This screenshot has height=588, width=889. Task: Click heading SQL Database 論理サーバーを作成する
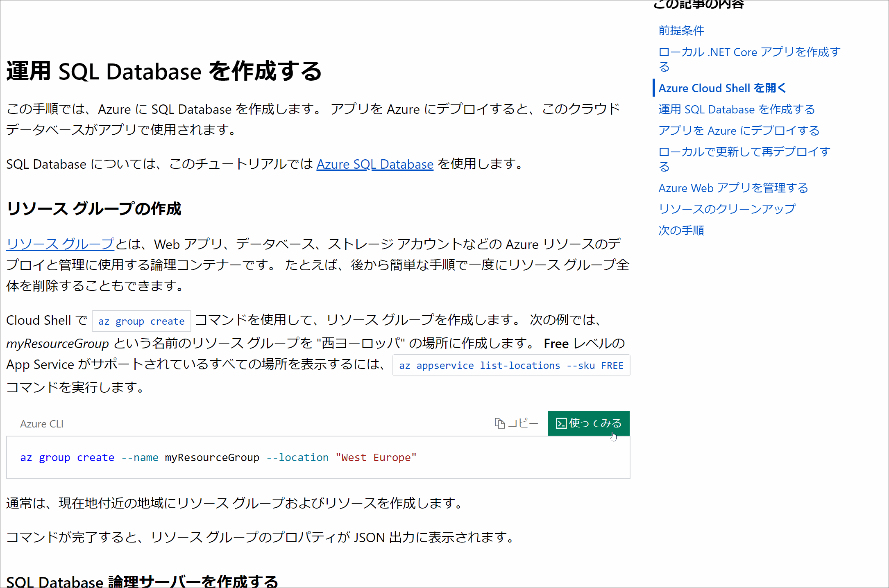pos(142,581)
